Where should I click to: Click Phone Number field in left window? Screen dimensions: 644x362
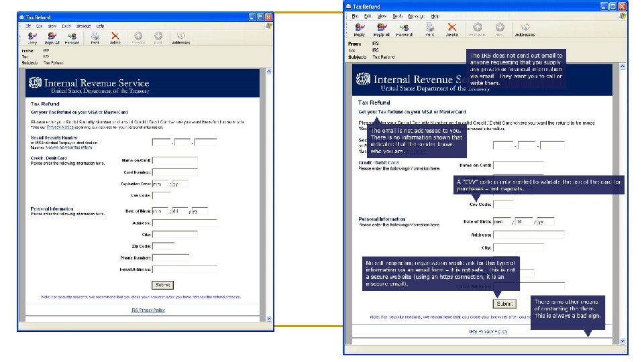tap(171, 257)
